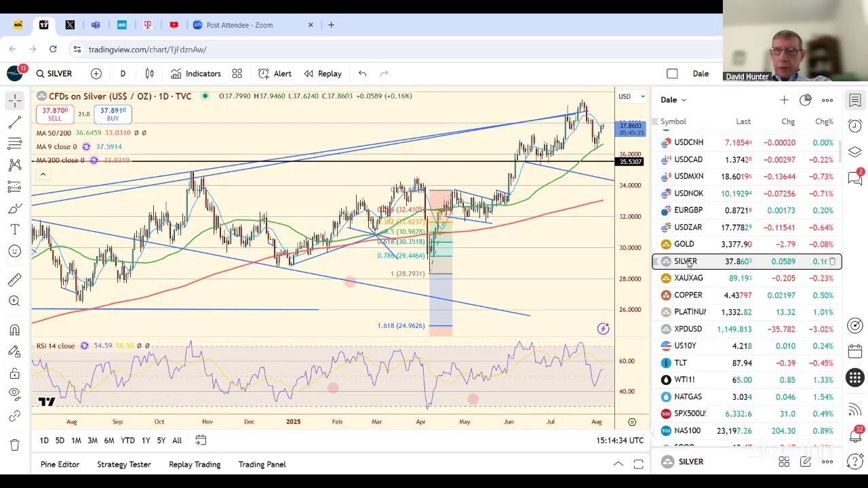Select the trend line drawing tool

click(15, 123)
